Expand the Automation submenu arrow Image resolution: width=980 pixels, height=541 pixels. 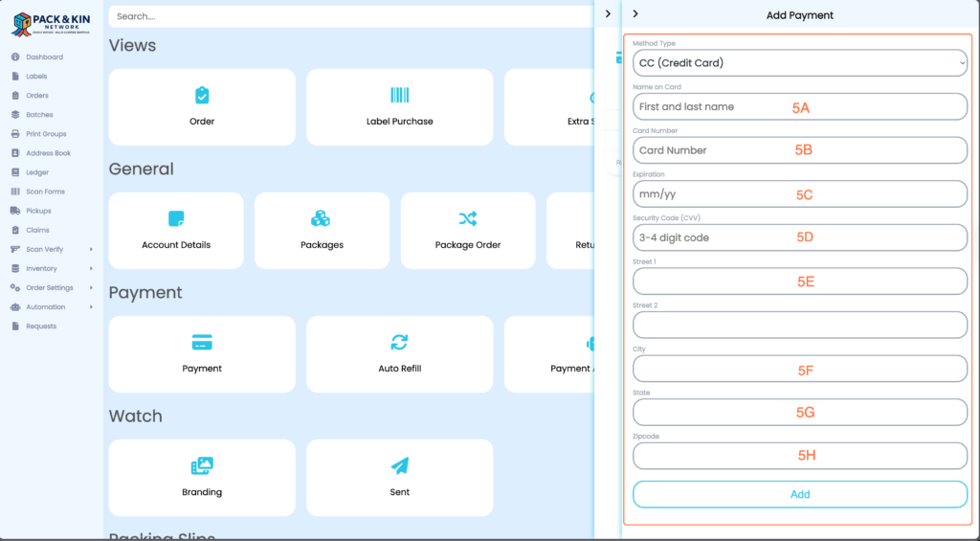(91, 307)
